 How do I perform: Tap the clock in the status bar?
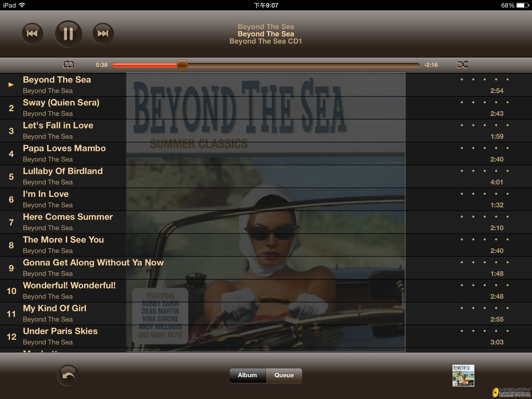tap(266, 5)
